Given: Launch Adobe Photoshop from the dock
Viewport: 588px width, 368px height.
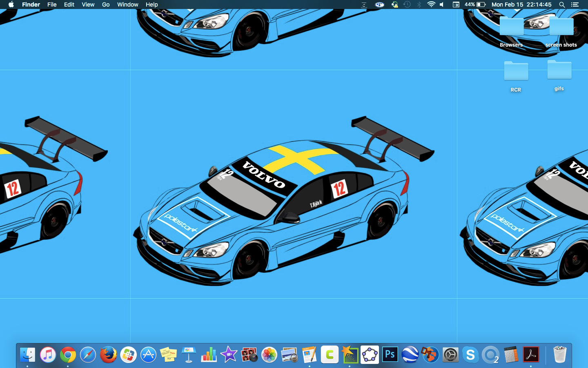Looking at the screenshot, I should 390,355.
